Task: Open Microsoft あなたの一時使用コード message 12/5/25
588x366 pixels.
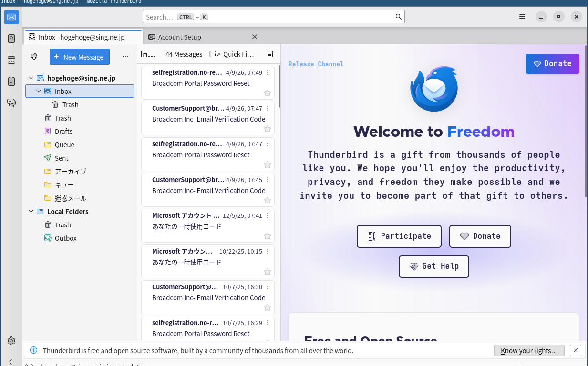Action: click(208, 226)
